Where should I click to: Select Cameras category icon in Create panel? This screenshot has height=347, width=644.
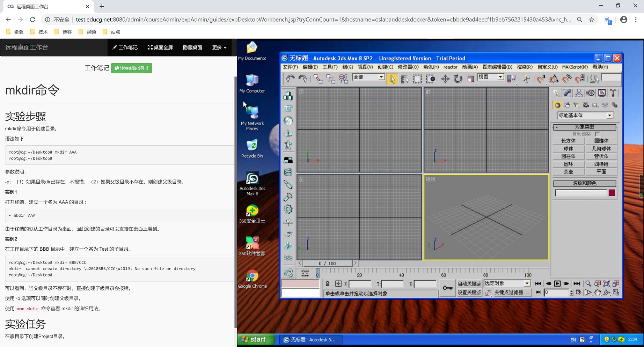[x=586, y=105]
